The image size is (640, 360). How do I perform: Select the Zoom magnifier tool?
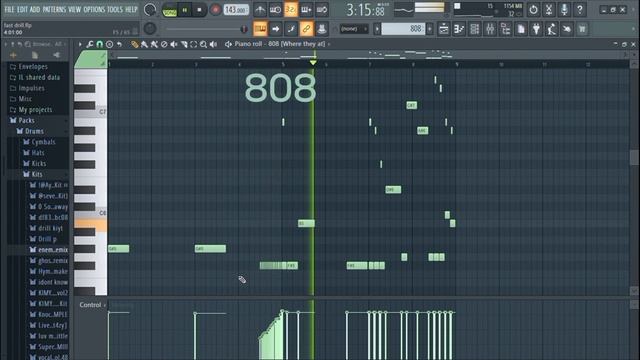tap(203, 44)
